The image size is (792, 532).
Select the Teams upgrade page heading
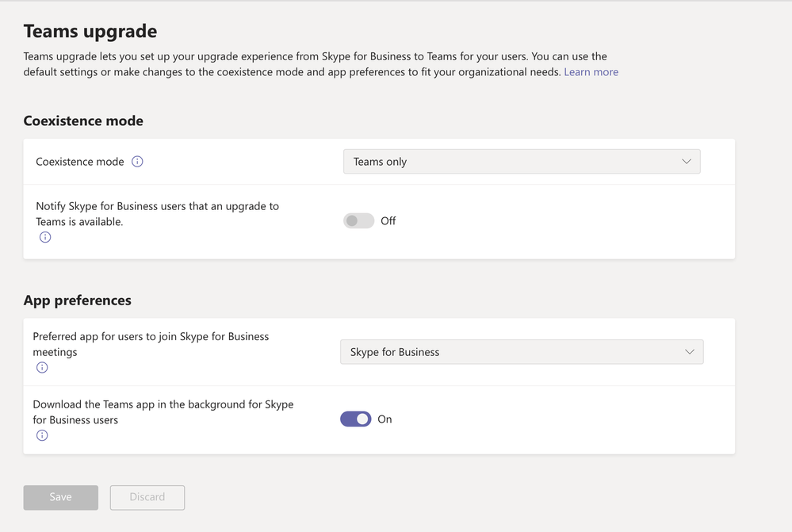tap(90, 32)
